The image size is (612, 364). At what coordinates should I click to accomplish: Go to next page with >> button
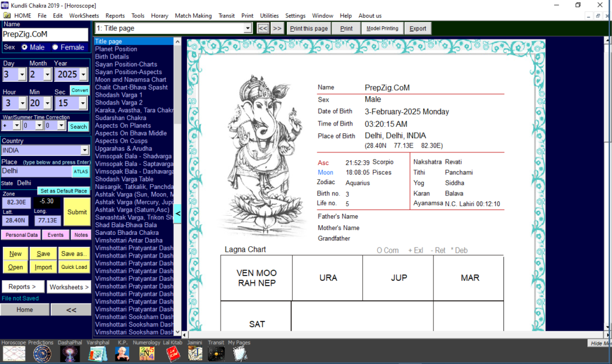[x=277, y=29]
